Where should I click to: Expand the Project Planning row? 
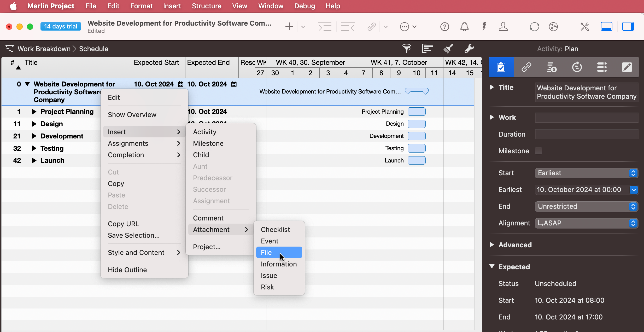click(34, 112)
